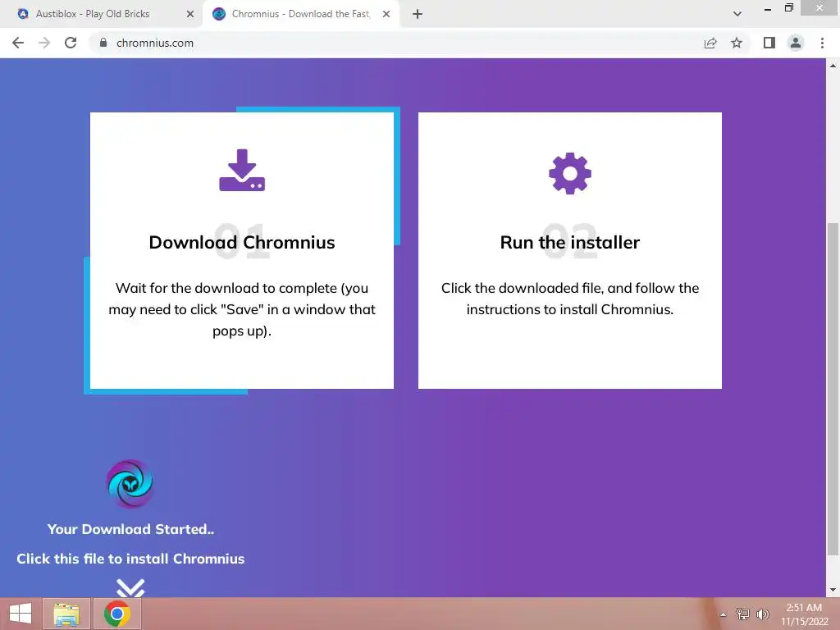
Task: Click the page vertical scrollbar thumb
Action: pos(833,390)
